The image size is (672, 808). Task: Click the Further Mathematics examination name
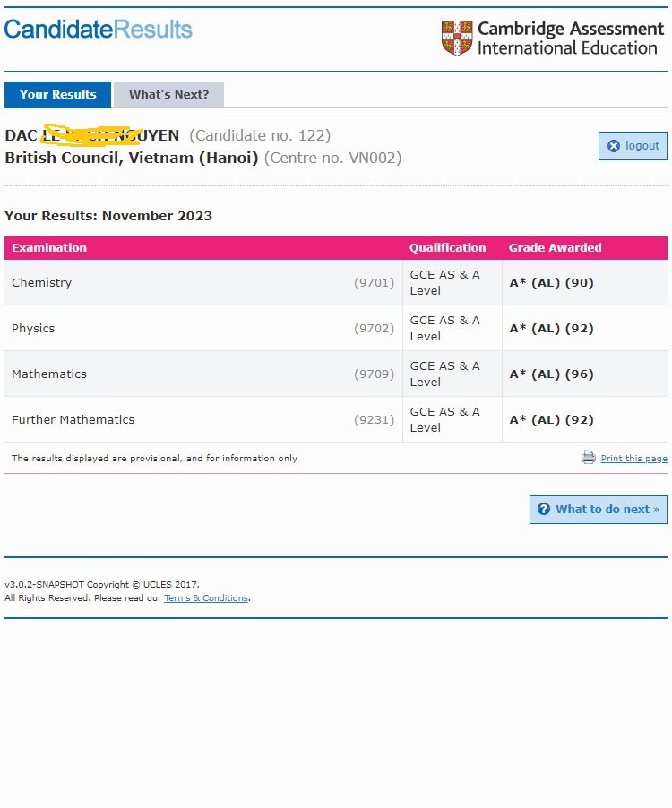tap(73, 420)
